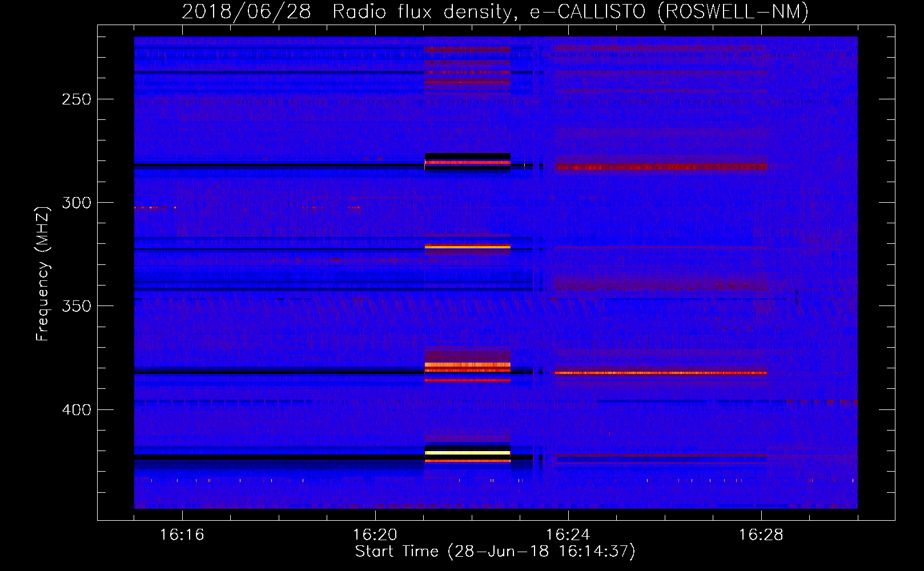Click the 400 frequency axis label
924x571 pixels.
coord(77,410)
